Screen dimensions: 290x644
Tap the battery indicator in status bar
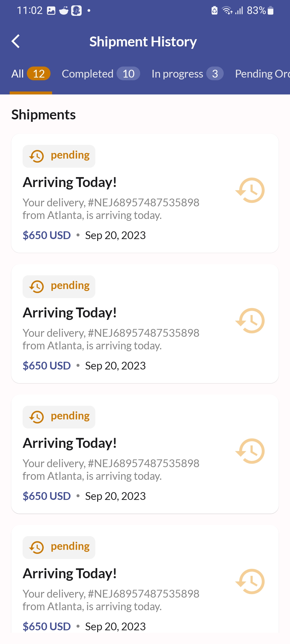pos(270,11)
